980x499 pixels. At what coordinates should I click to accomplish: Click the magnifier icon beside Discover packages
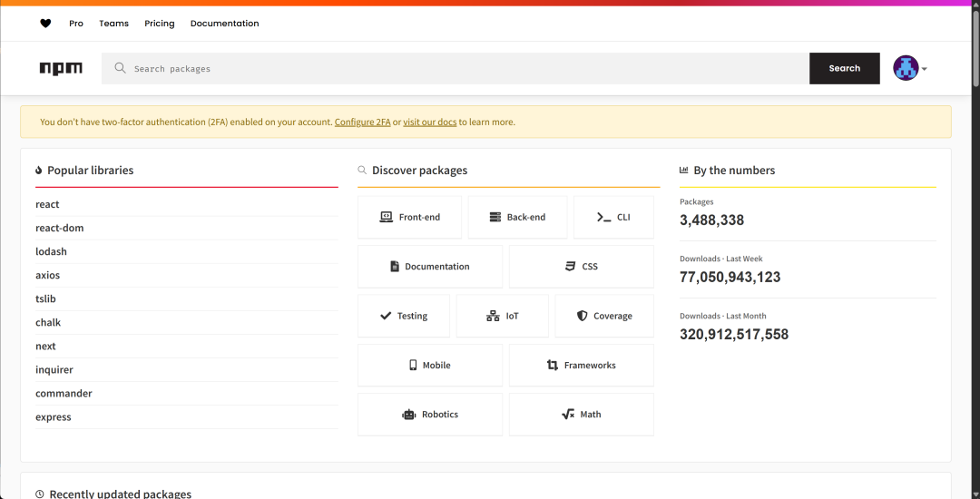pyautogui.click(x=362, y=170)
